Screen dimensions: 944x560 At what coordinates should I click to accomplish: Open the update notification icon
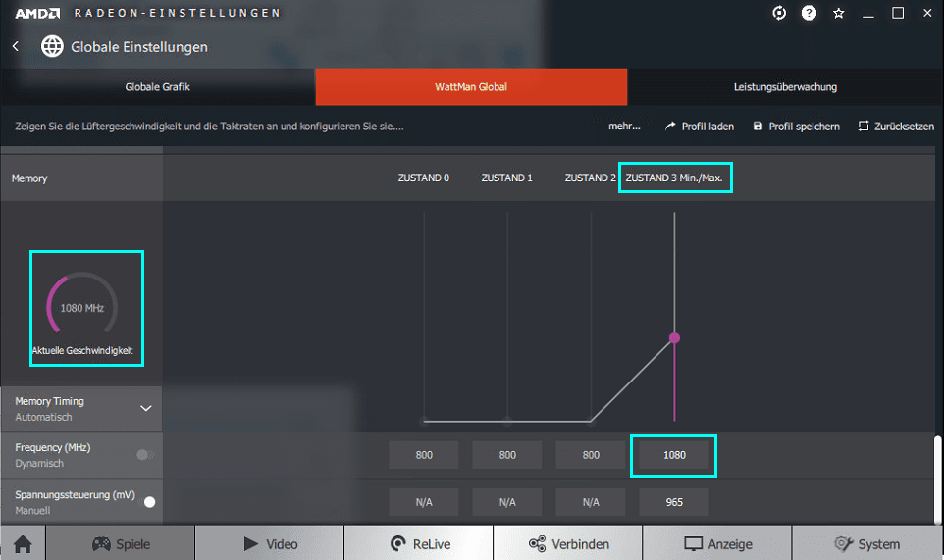click(x=779, y=13)
